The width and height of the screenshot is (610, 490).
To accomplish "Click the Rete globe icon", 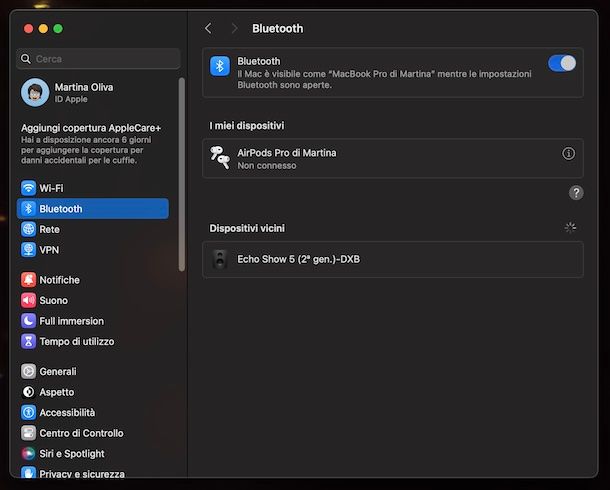I will tap(28, 229).
